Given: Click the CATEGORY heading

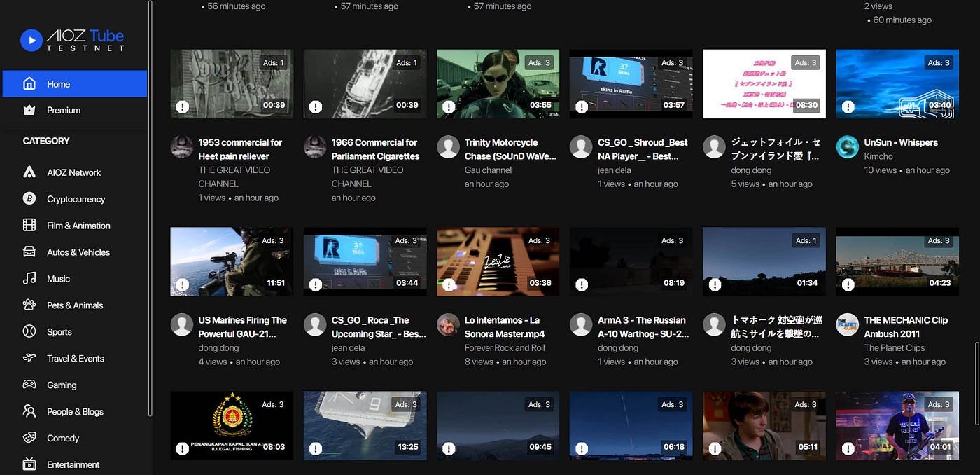Looking at the screenshot, I should (46, 141).
